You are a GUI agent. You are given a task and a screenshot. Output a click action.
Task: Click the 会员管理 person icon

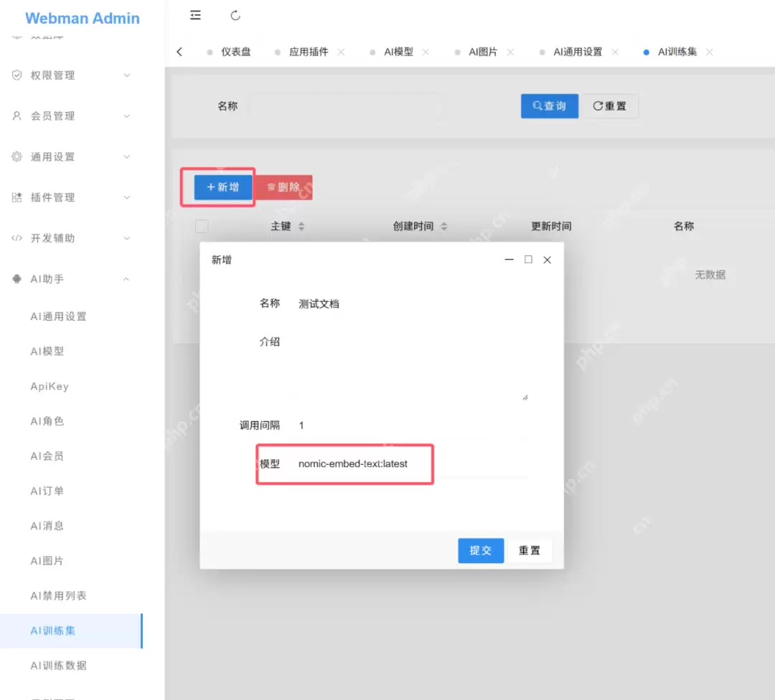coord(17,115)
